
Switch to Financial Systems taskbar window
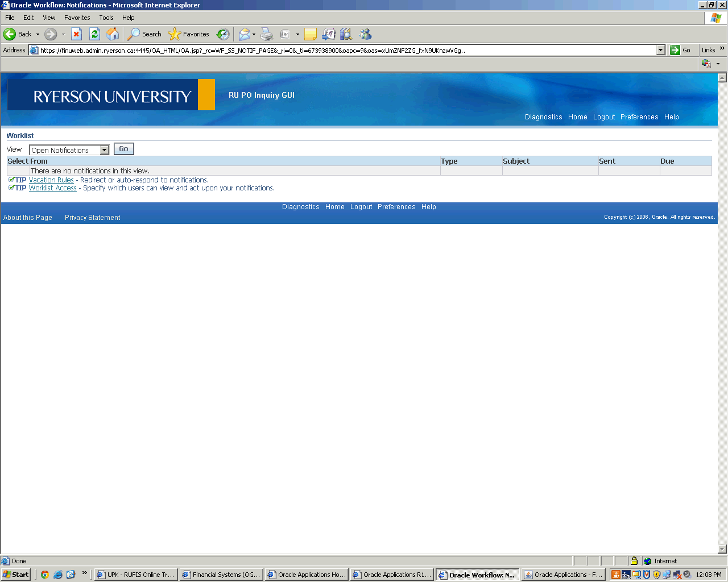click(x=221, y=575)
